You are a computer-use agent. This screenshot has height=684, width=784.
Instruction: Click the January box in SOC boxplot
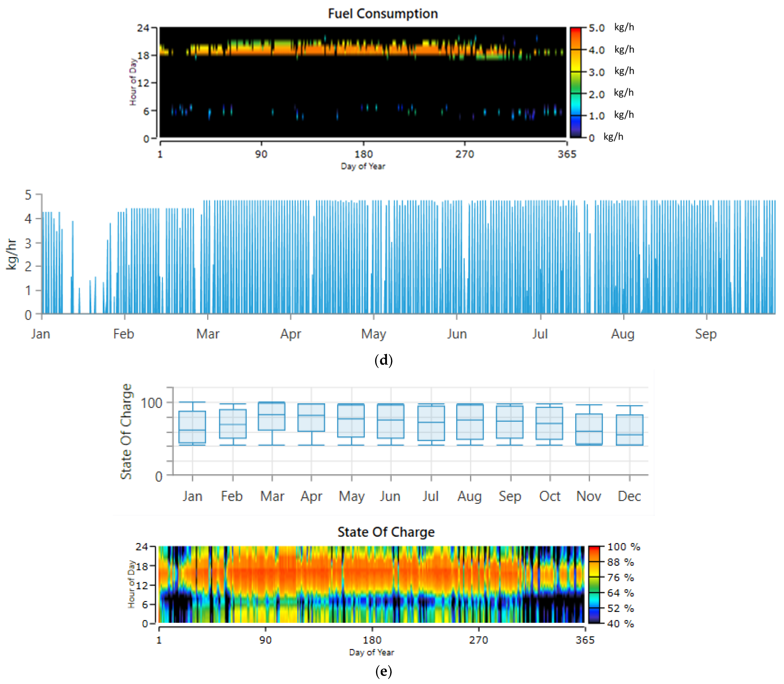pos(192,427)
